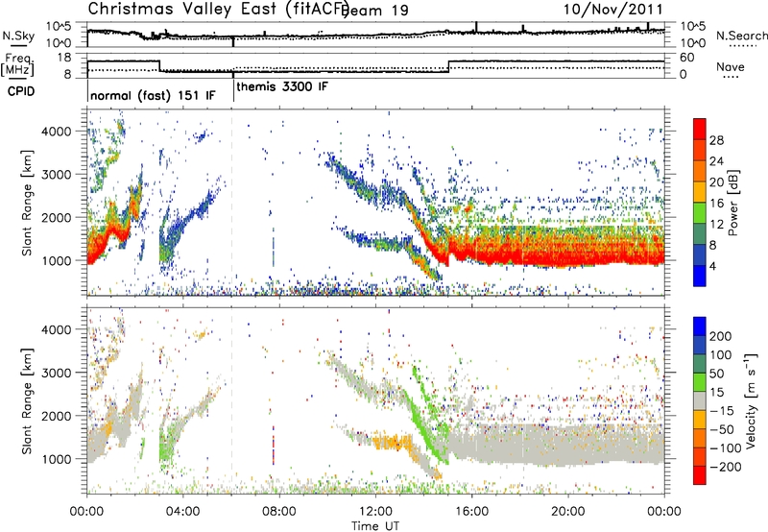
Task: Click the bright green 15–50 Velocity colorbar segment
Action: pos(700,382)
